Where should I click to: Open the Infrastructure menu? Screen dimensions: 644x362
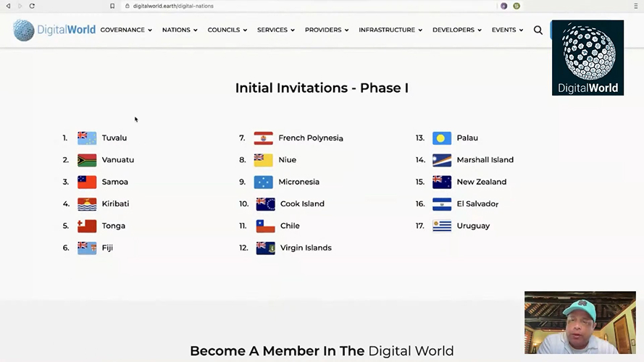390,30
